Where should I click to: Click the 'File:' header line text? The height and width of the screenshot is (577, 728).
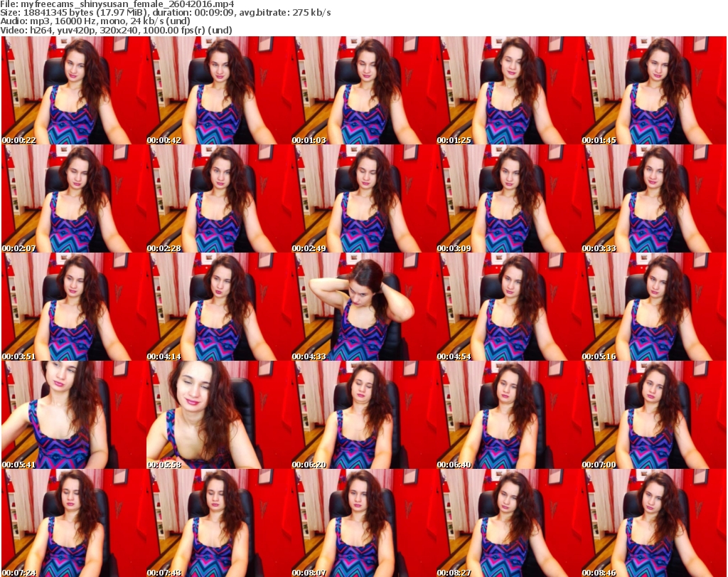117,4
